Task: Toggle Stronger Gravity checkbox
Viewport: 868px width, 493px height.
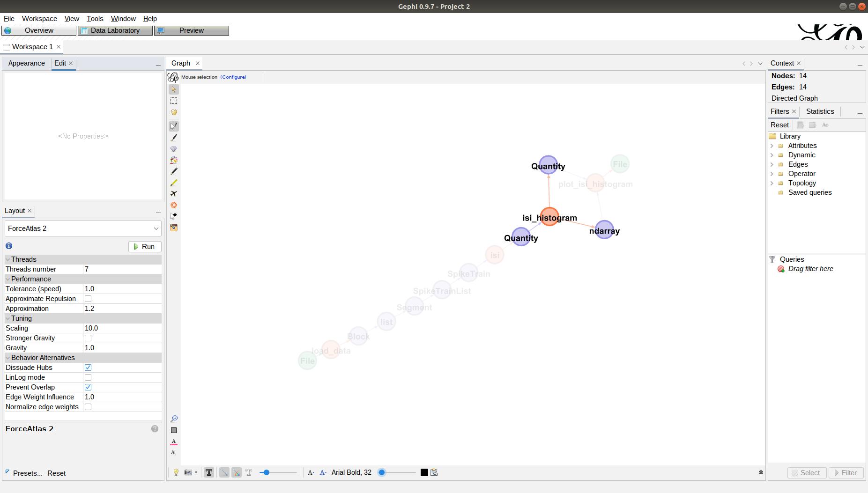Action: click(x=88, y=338)
